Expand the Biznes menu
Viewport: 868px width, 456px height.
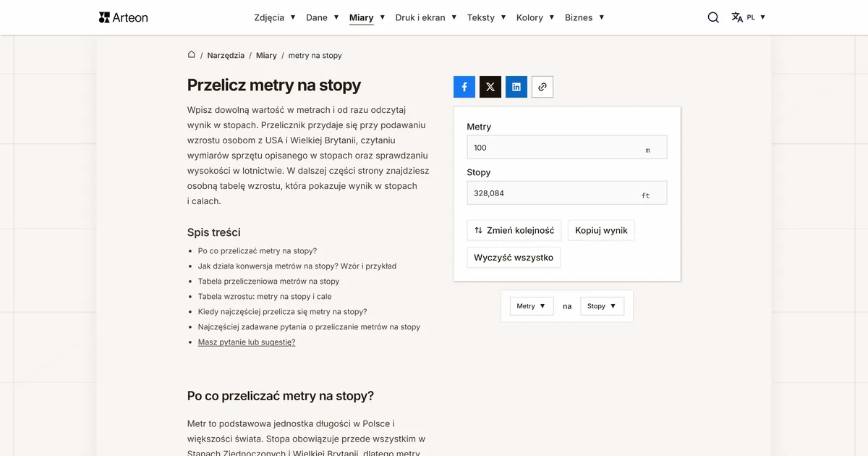coord(584,17)
